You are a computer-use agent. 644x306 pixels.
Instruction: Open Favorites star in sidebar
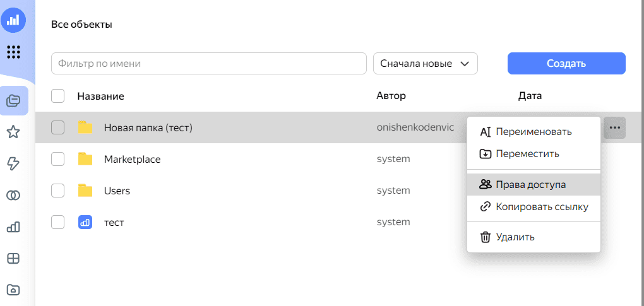click(13, 132)
